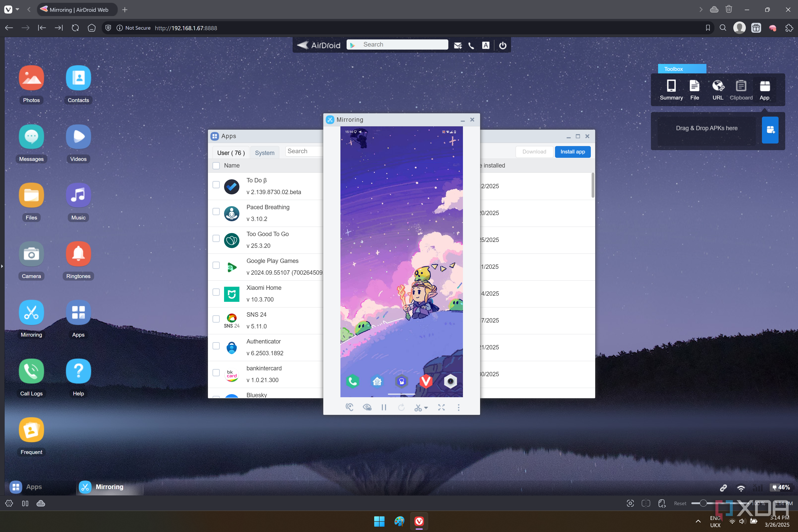Check the Authenticator app checkbox
The height and width of the screenshot is (532, 798).
(216, 346)
